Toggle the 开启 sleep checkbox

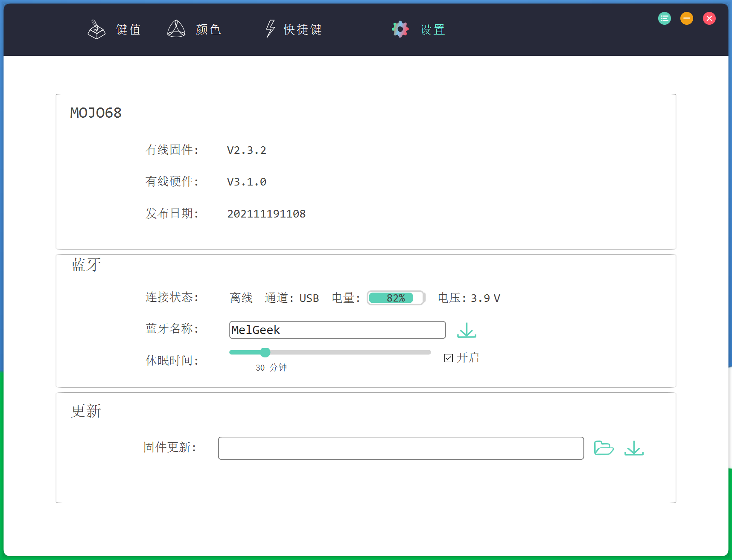448,358
